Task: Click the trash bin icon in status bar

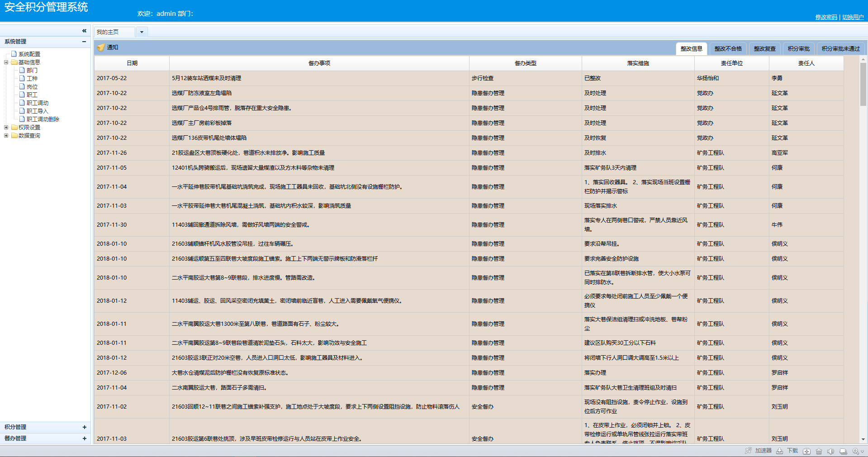Action: coord(819,451)
